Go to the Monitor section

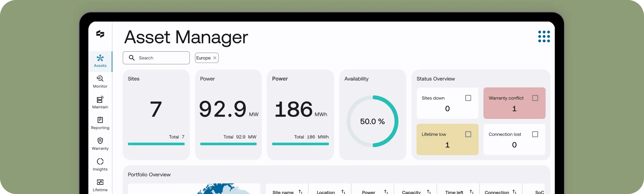coord(100,82)
